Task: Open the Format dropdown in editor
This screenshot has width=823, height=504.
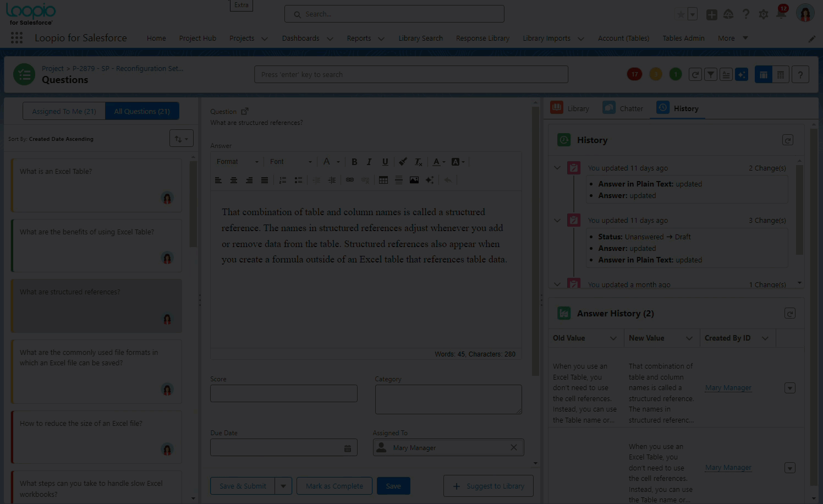Action: (x=237, y=162)
